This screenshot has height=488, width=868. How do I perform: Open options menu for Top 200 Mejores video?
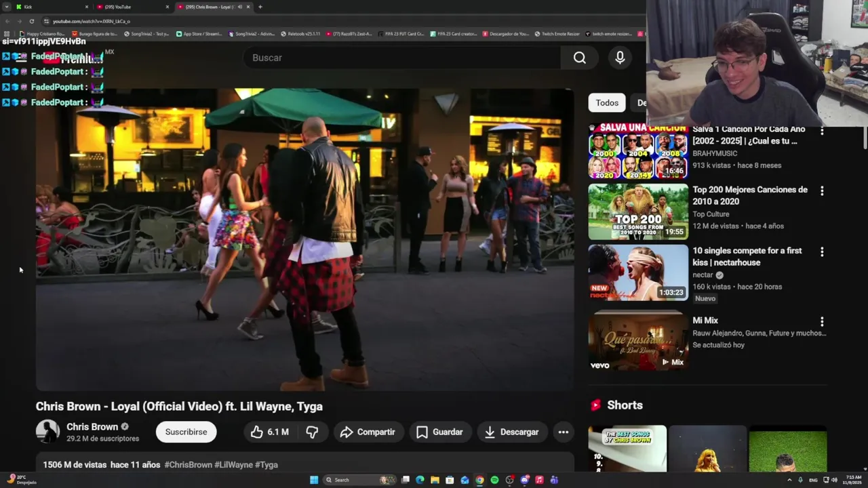[x=822, y=191]
